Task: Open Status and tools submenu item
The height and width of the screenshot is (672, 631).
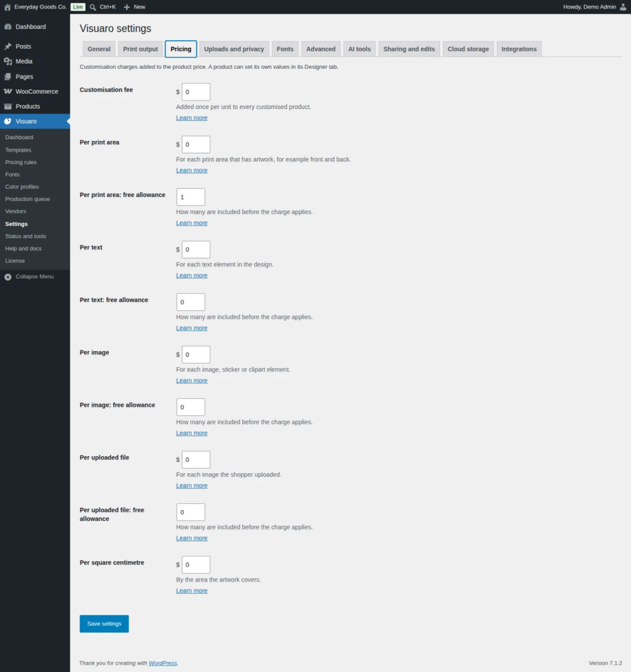Action: coord(26,236)
